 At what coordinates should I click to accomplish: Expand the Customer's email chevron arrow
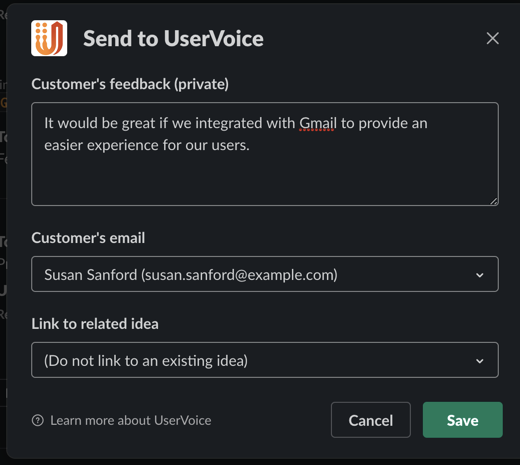coord(480,275)
